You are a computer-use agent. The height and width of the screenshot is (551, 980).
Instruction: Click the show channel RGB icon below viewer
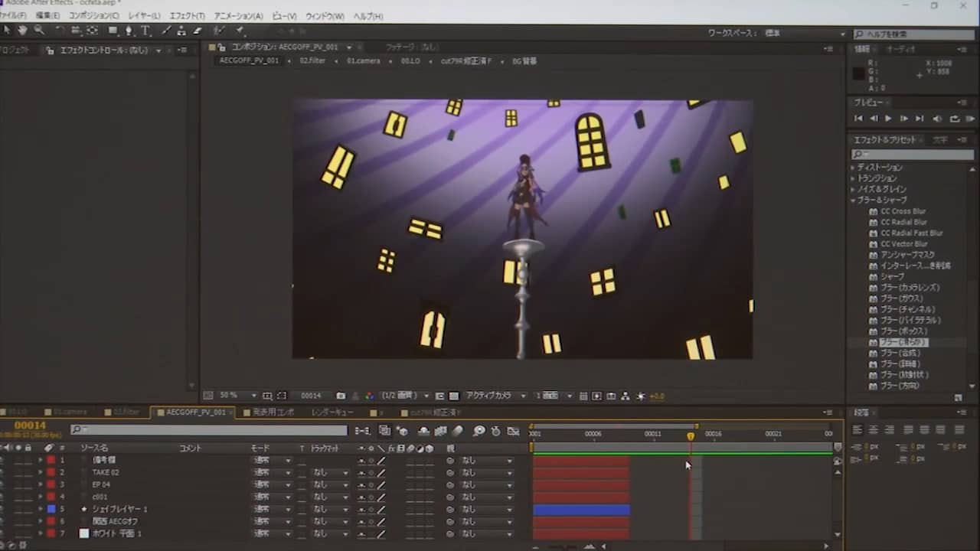(x=369, y=396)
